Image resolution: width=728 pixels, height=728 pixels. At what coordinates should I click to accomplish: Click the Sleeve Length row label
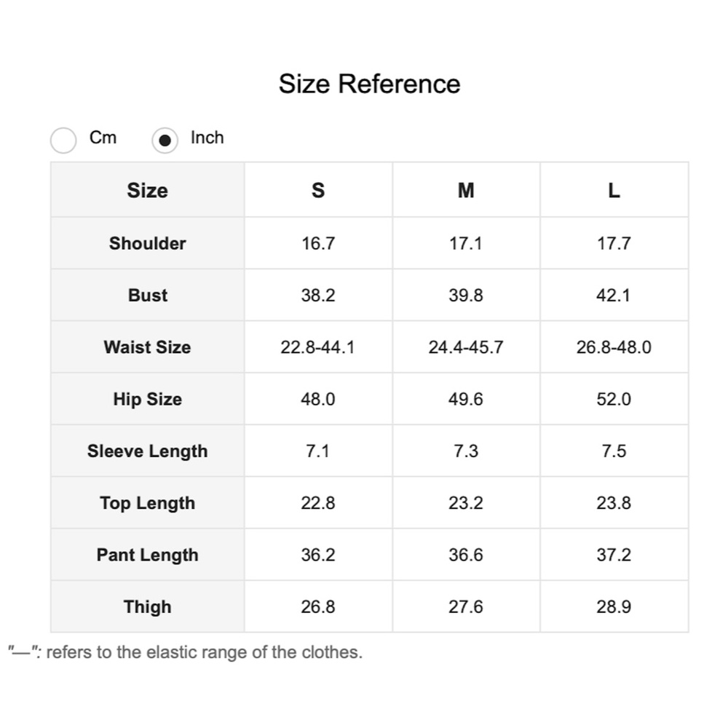point(148,451)
